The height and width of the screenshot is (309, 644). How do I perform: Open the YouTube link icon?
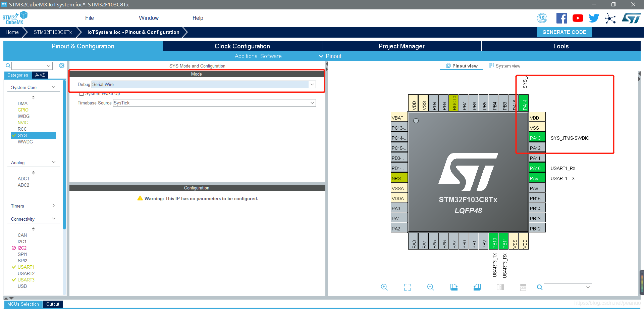(x=578, y=18)
